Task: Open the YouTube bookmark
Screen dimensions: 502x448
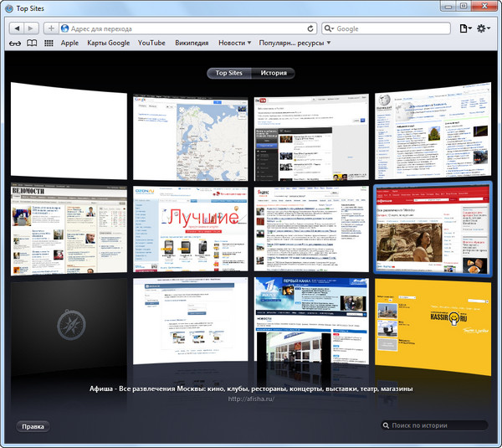Action: (x=151, y=43)
